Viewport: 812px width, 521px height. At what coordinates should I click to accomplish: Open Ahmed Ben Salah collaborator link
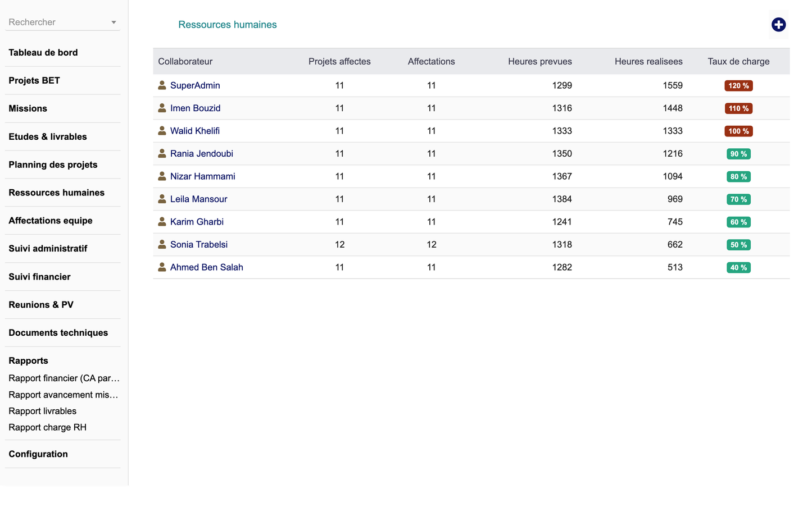pos(206,267)
